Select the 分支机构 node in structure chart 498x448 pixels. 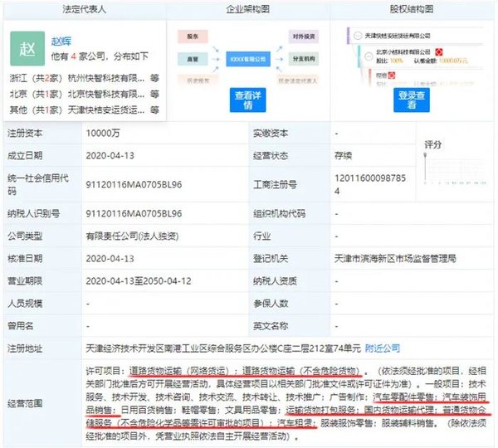click(x=303, y=59)
